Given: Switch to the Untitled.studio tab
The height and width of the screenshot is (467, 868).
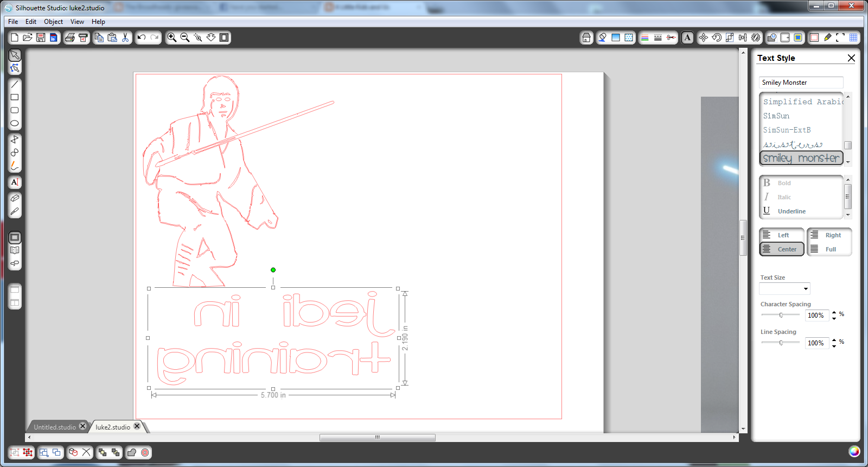Looking at the screenshot, I should point(55,427).
